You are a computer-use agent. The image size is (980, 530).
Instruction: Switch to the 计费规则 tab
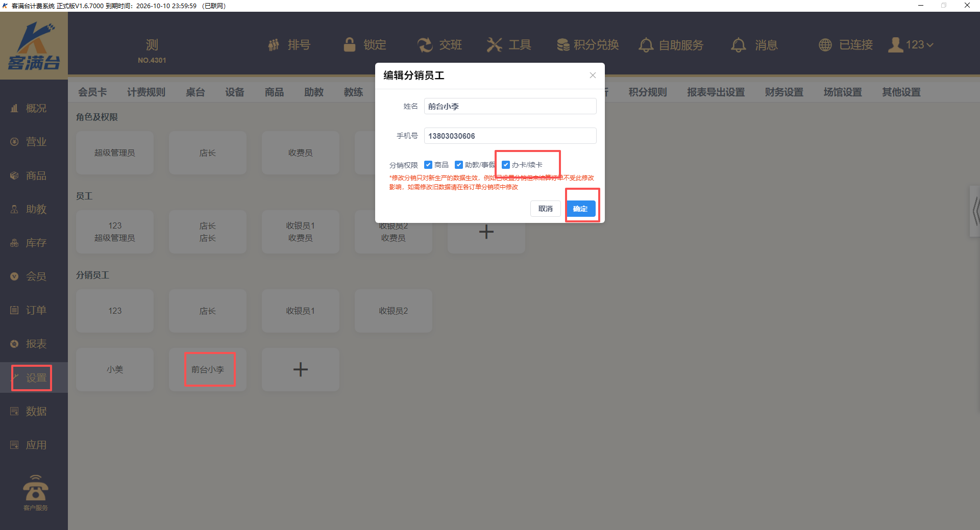click(x=146, y=92)
